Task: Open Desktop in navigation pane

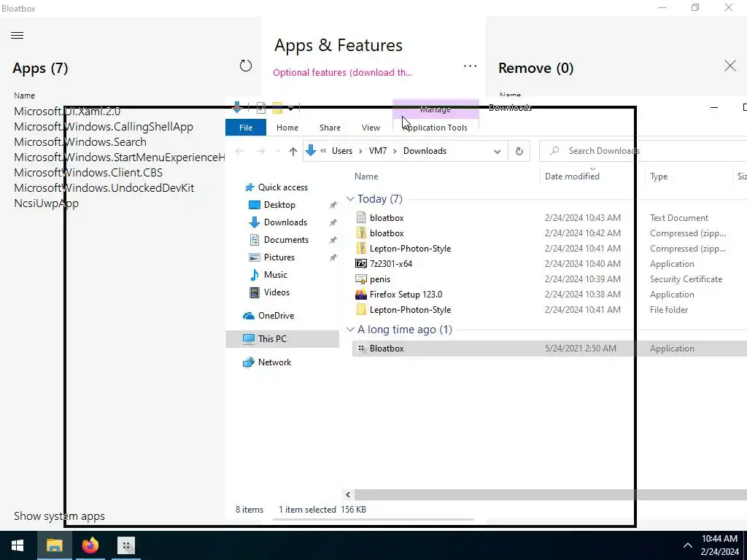Action: pos(279,205)
